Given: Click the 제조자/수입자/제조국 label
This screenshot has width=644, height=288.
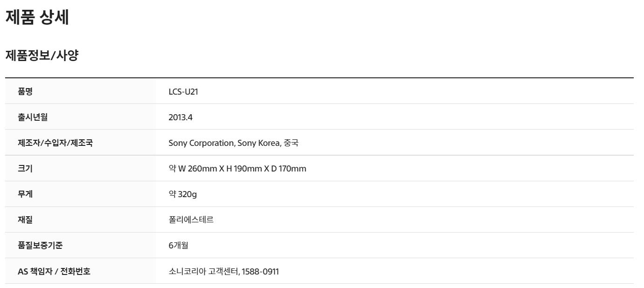Looking at the screenshot, I should [55, 143].
